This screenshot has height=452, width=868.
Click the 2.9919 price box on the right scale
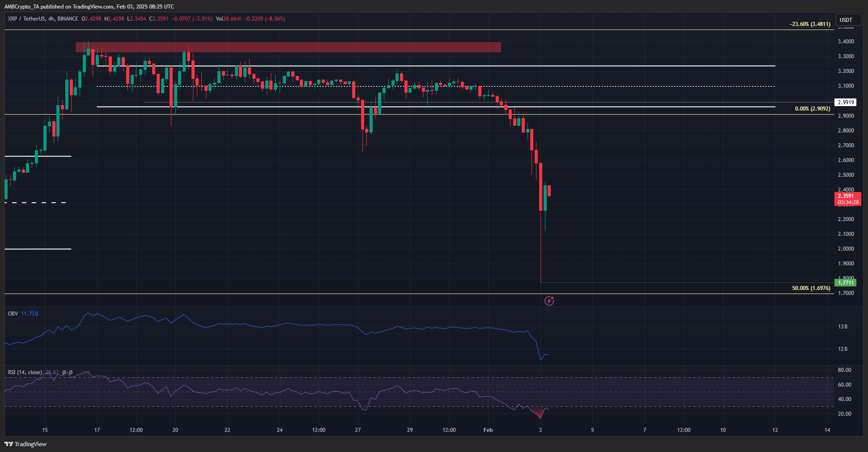coord(845,102)
